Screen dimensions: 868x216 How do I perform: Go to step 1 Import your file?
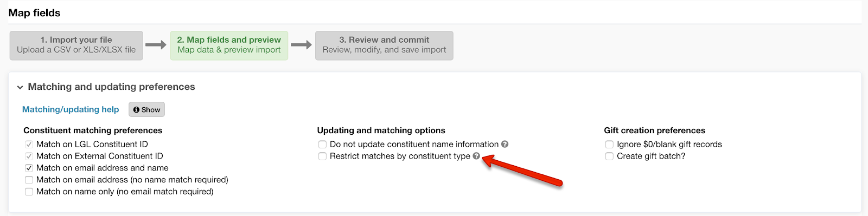pos(76,45)
